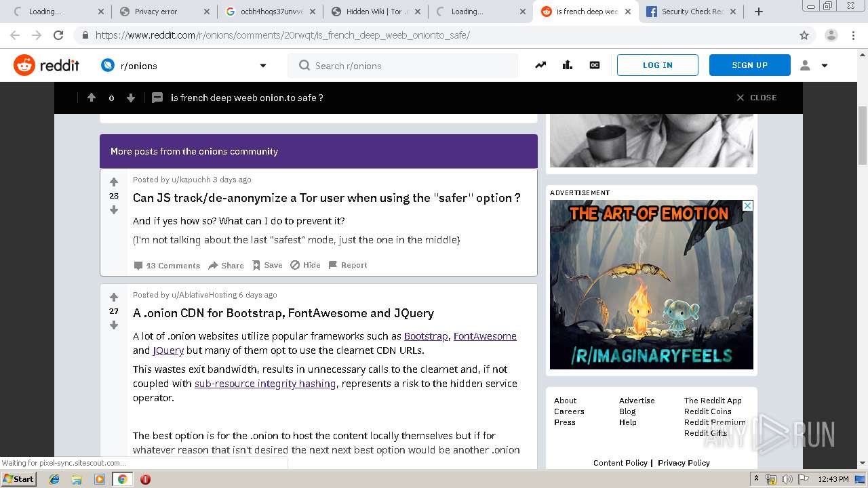Click the volume icon in system tray

click(x=787, y=479)
